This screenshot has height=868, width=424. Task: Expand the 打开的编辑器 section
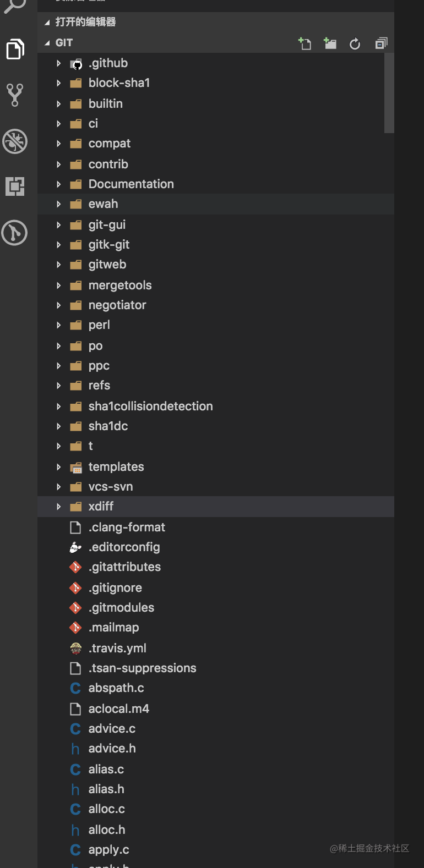216,22
